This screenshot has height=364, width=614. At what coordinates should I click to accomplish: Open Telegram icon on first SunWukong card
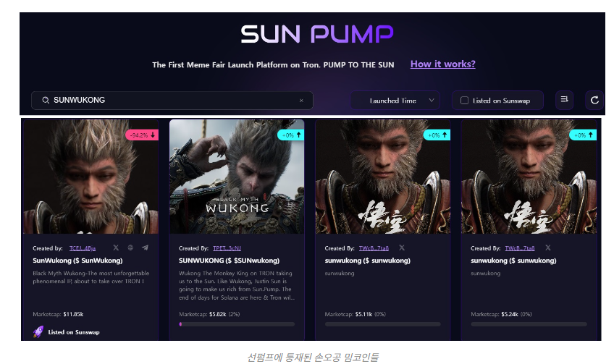coord(145,247)
